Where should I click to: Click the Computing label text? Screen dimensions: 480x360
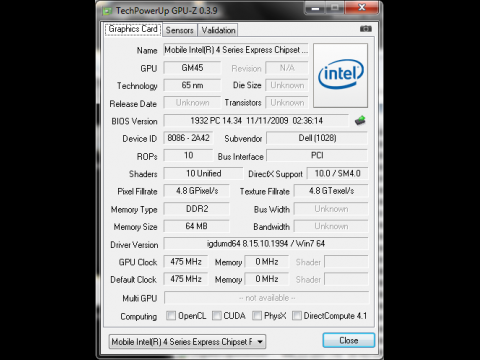coord(139,316)
